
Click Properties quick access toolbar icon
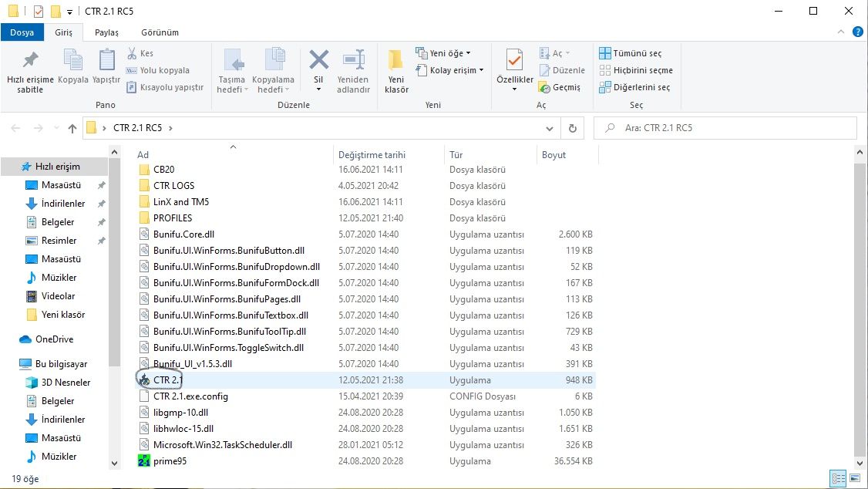[39, 11]
